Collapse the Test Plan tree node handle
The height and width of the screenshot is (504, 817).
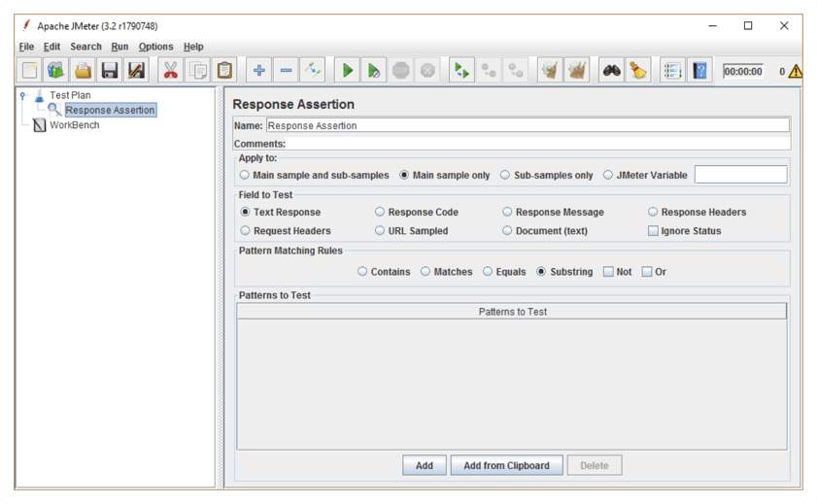tap(23, 95)
